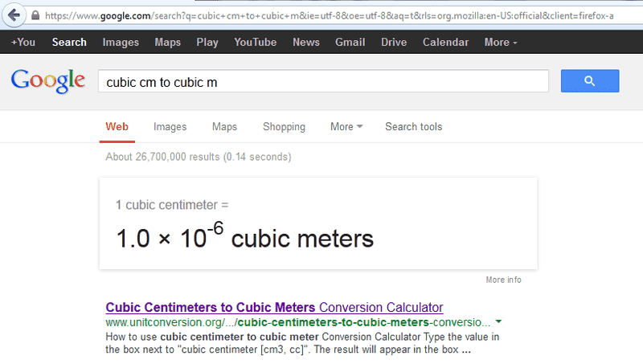Open Gmail from the top bar

pos(350,43)
